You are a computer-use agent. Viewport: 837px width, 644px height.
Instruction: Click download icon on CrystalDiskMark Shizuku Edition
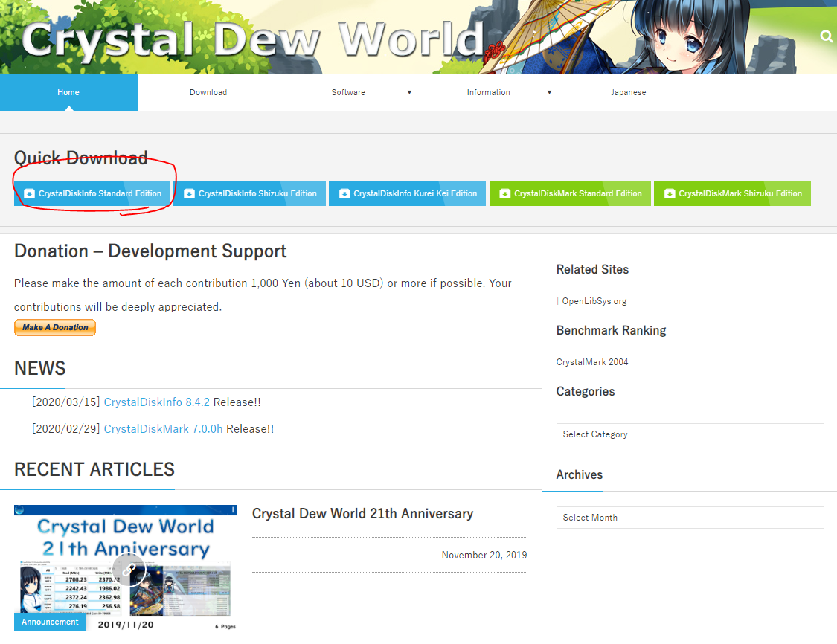(x=670, y=193)
